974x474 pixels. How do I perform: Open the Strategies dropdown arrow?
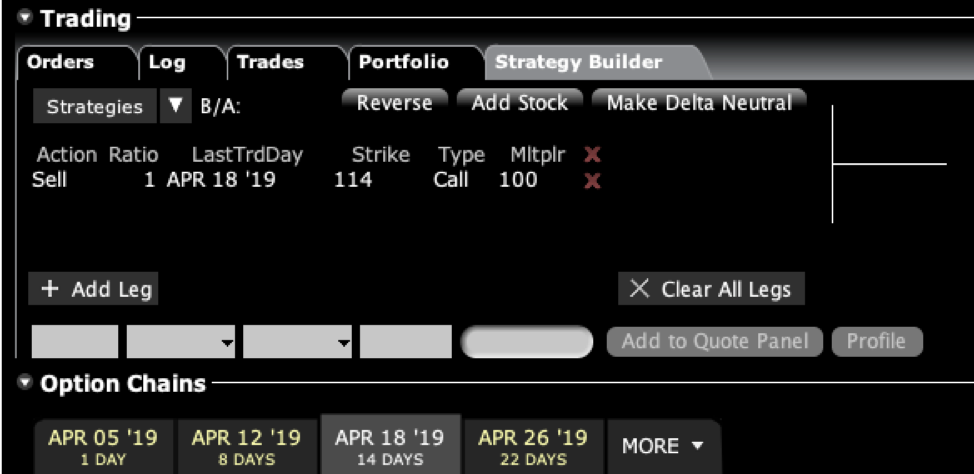click(x=176, y=106)
